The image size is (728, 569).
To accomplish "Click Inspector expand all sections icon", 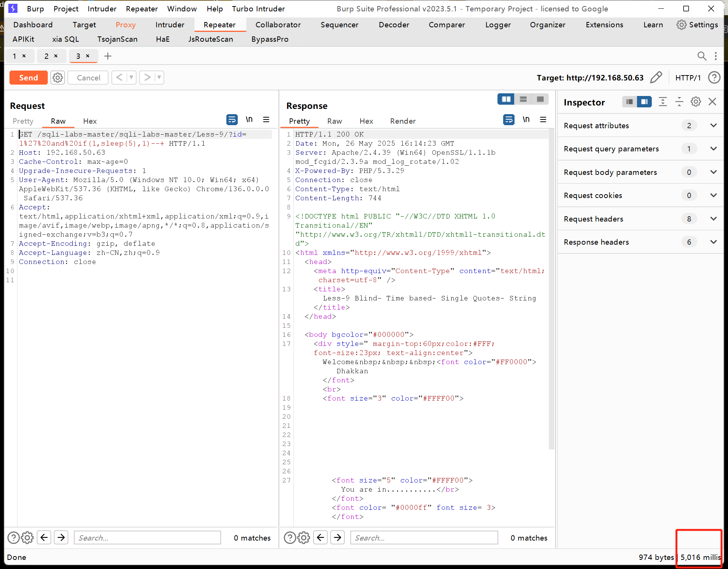I will click(x=663, y=102).
